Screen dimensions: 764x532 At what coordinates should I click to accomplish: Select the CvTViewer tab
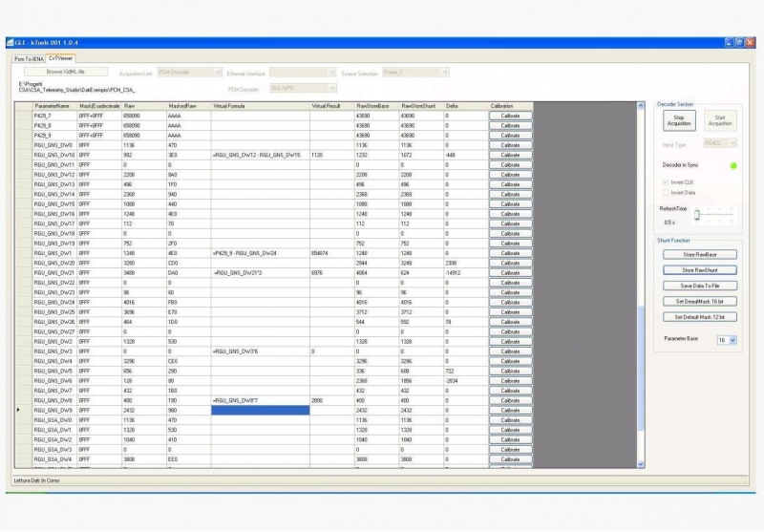62,58
